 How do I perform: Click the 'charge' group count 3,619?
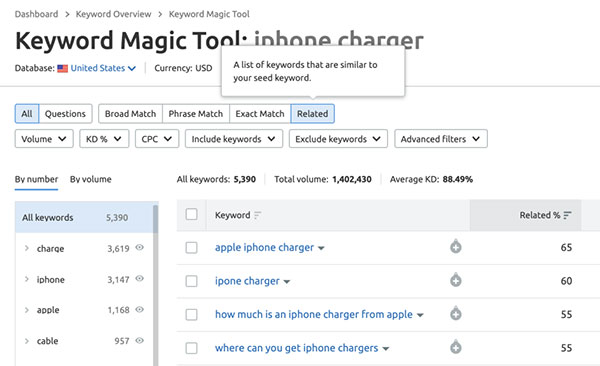(x=118, y=248)
